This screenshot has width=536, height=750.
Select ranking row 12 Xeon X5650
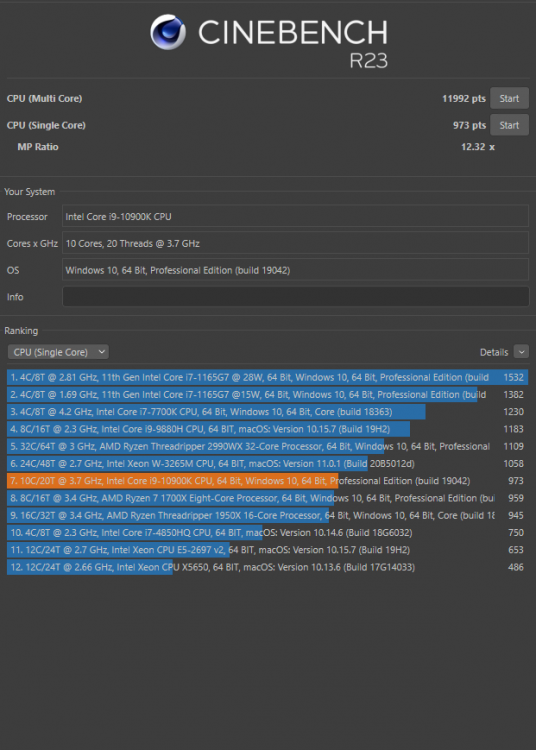268,567
